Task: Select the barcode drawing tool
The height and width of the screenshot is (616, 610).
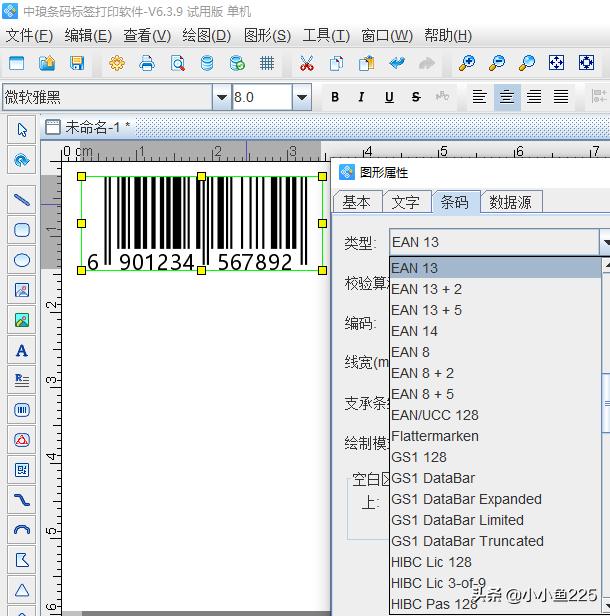Action: pyautogui.click(x=22, y=410)
